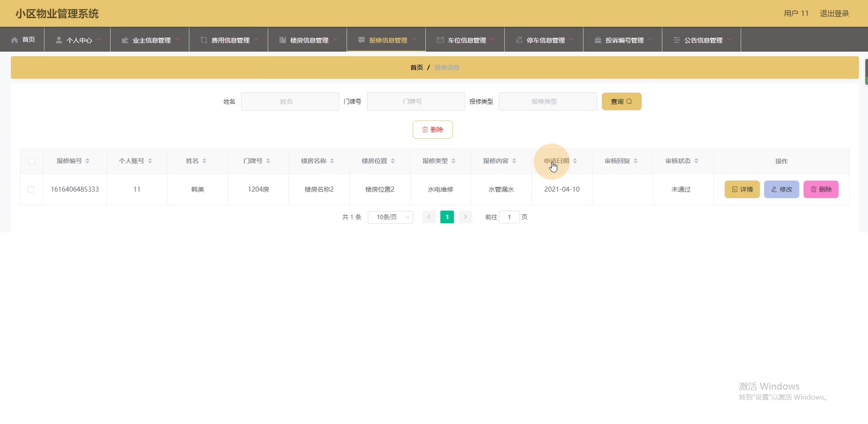Viewport: 868px width, 424px height.
Task: Sort by 楼房位置 column sort arrows
Action: point(393,161)
